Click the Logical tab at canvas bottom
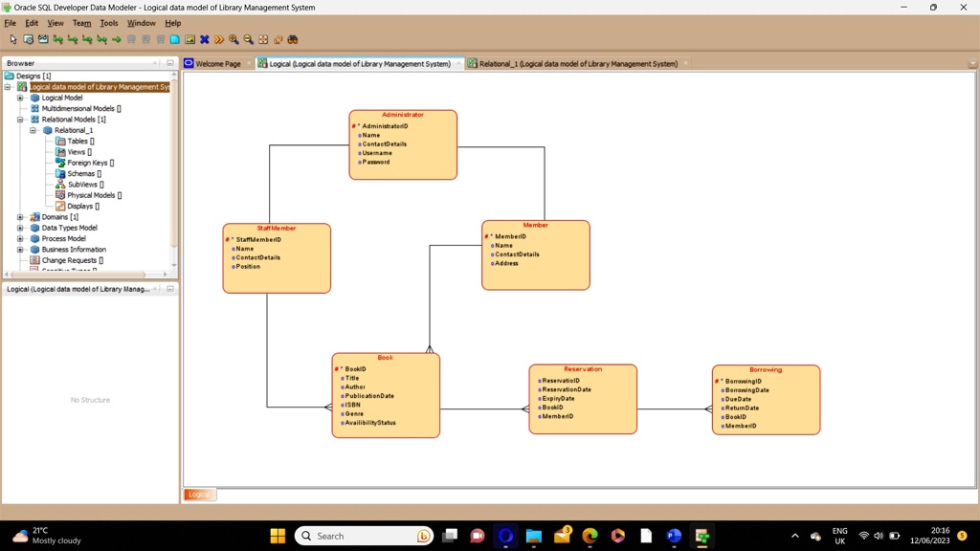The width and height of the screenshot is (980, 551). (x=198, y=495)
